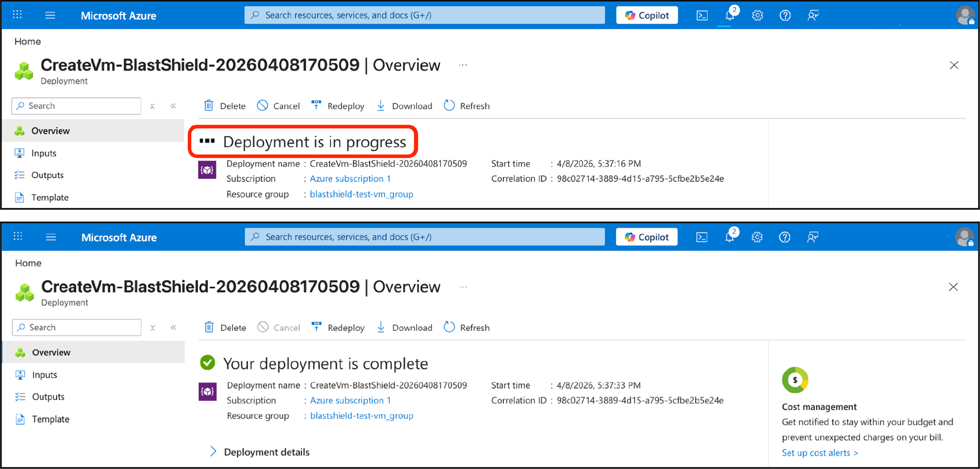Click the Copilot button on the completed page
980x469 pixels.
pos(647,237)
